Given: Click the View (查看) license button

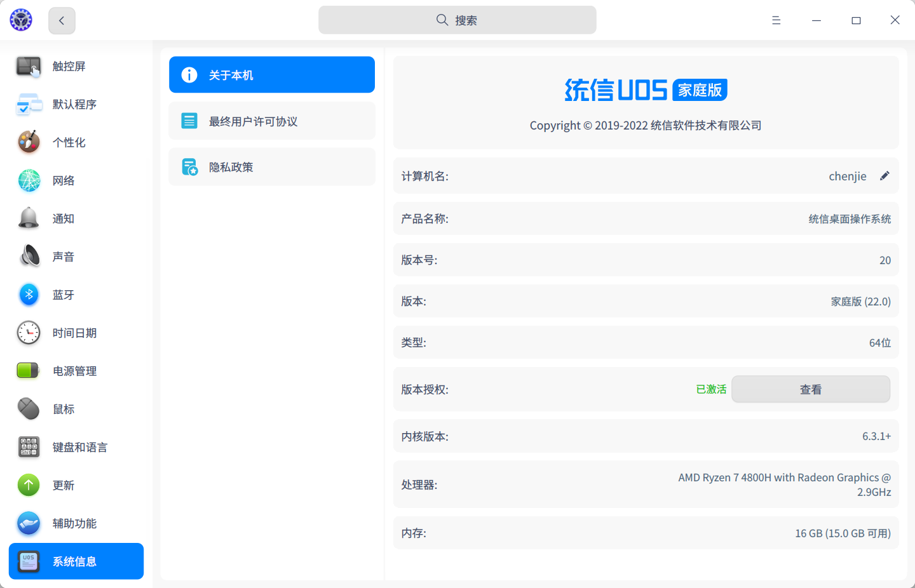Looking at the screenshot, I should pos(810,389).
